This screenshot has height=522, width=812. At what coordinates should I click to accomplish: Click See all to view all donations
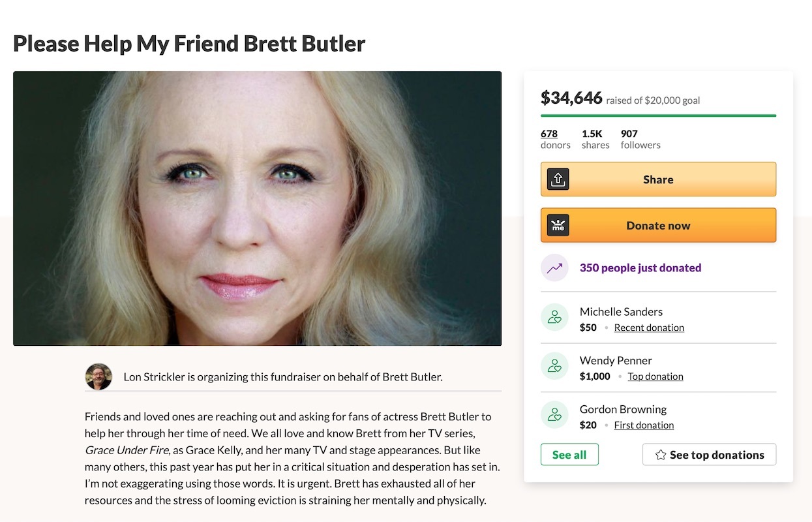[569, 454]
